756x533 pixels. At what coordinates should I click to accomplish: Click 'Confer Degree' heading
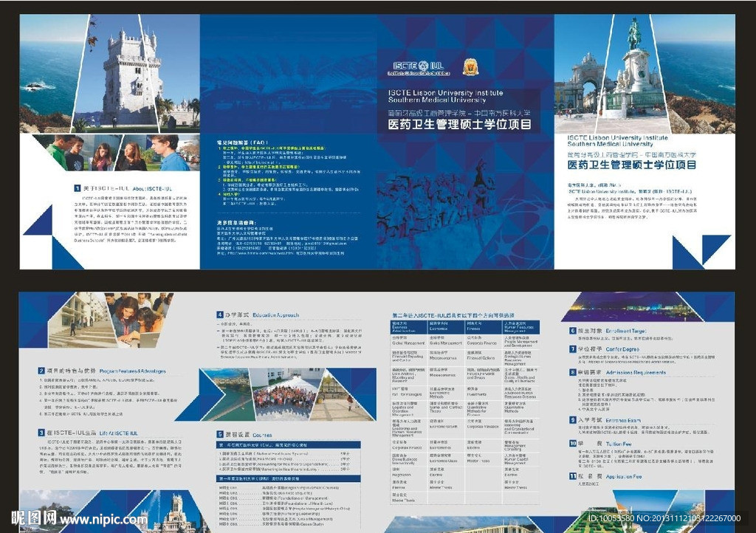coord(622,349)
